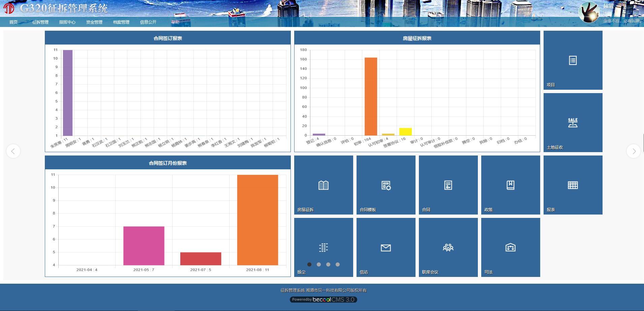Select the fourth carousel pagination dot
The image size is (644, 311).
(338, 264)
